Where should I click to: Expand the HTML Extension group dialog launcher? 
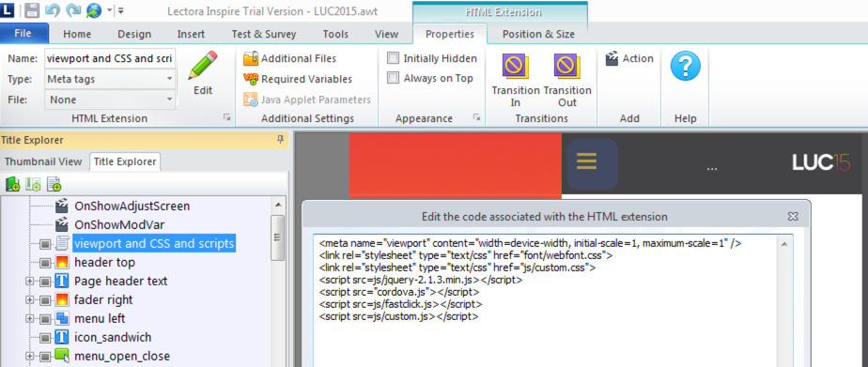226,117
